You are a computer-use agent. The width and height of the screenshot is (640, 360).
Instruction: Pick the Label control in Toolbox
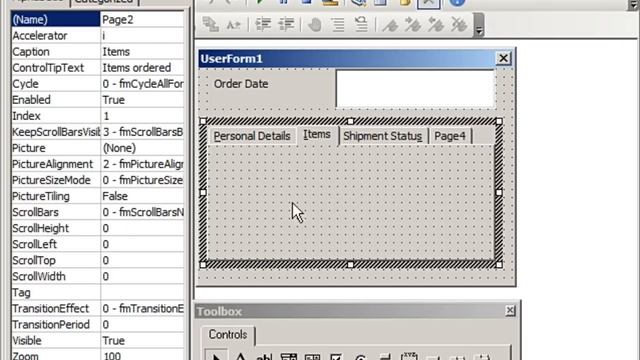coord(240,356)
